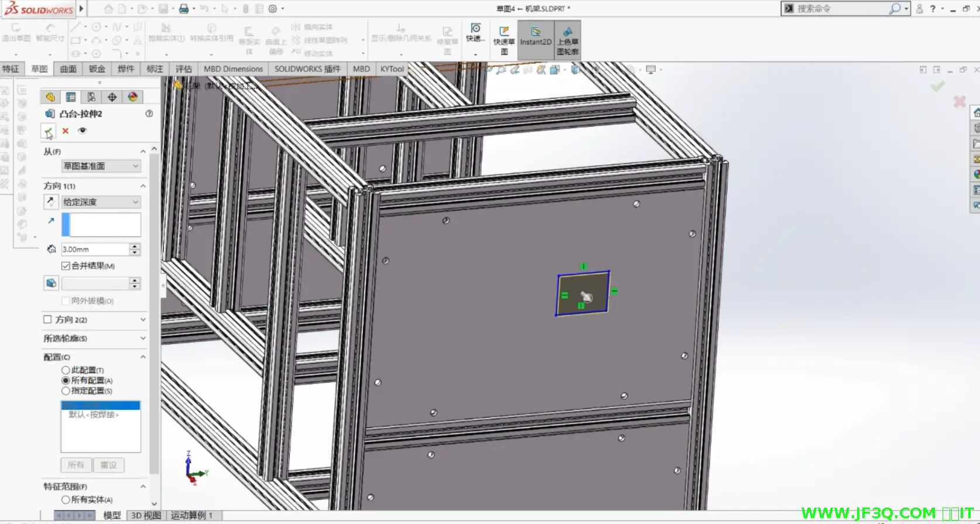Open the DisplayManager color ball tab

133,97
